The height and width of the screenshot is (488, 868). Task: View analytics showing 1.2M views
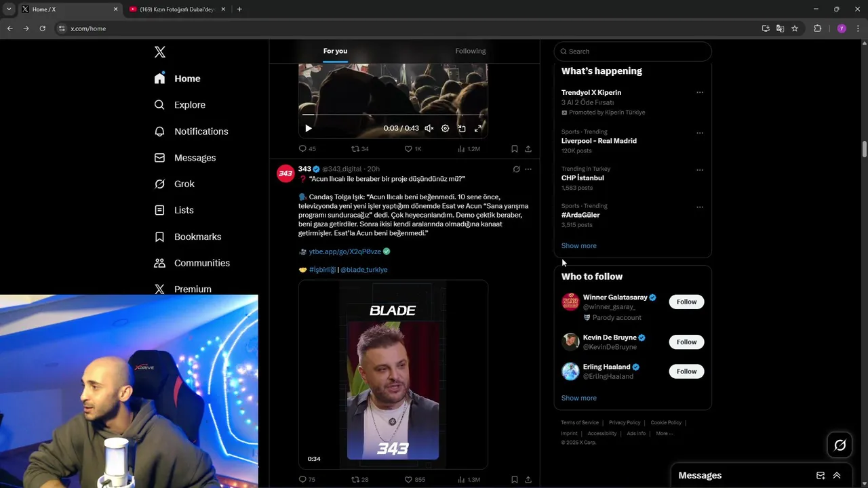(469, 148)
